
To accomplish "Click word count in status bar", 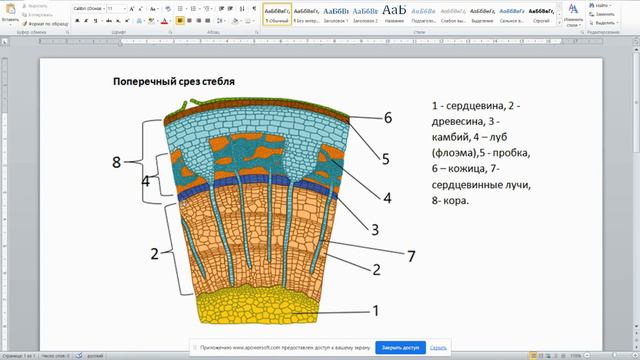I will coord(56,356).
